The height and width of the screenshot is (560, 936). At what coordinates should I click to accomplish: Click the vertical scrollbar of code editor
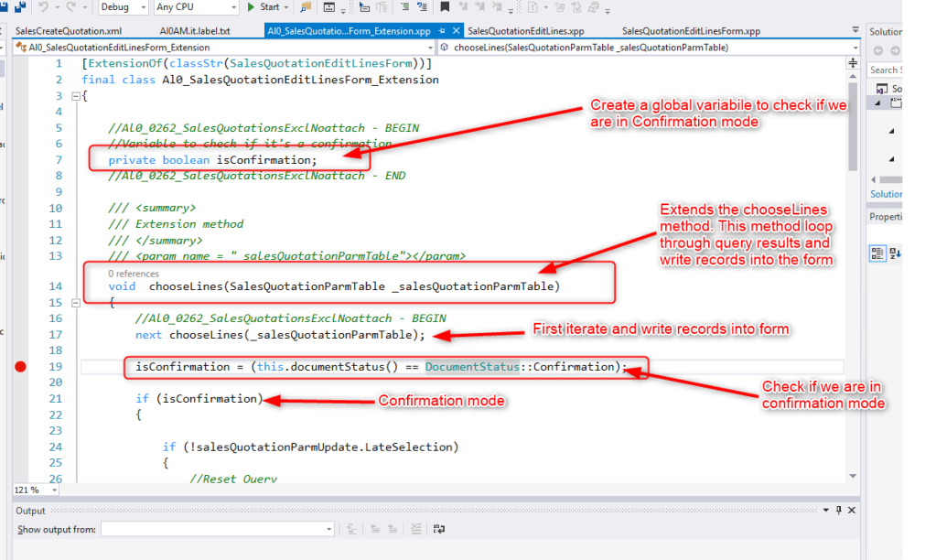tap(853, 275)
